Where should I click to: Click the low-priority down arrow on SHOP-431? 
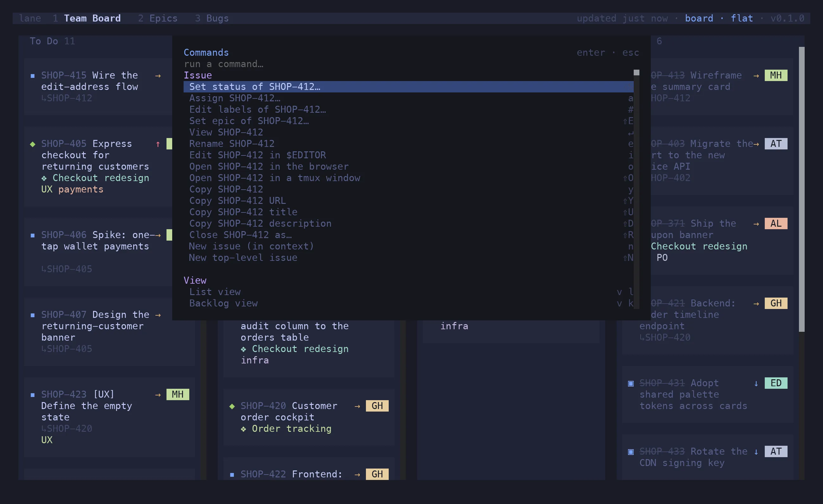[756, 383]
